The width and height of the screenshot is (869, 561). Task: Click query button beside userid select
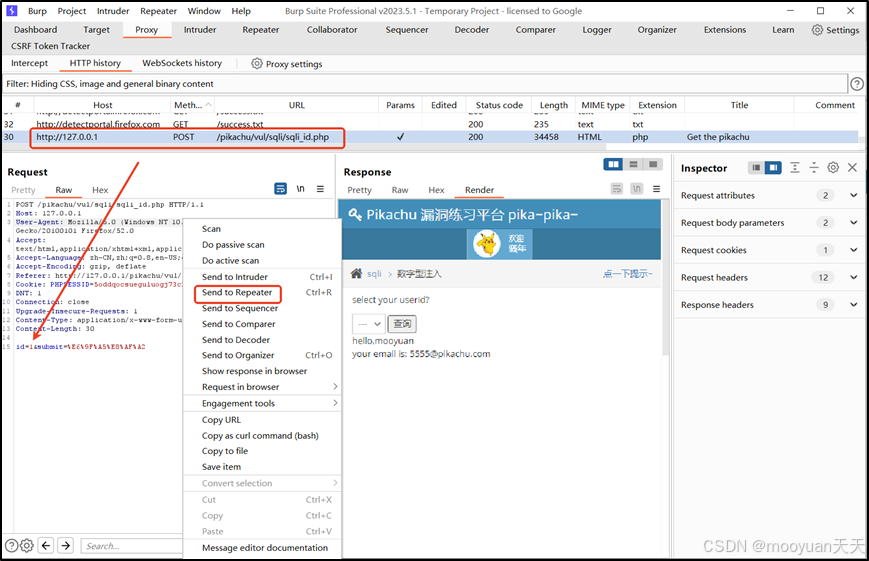click(x=402, y=324)
